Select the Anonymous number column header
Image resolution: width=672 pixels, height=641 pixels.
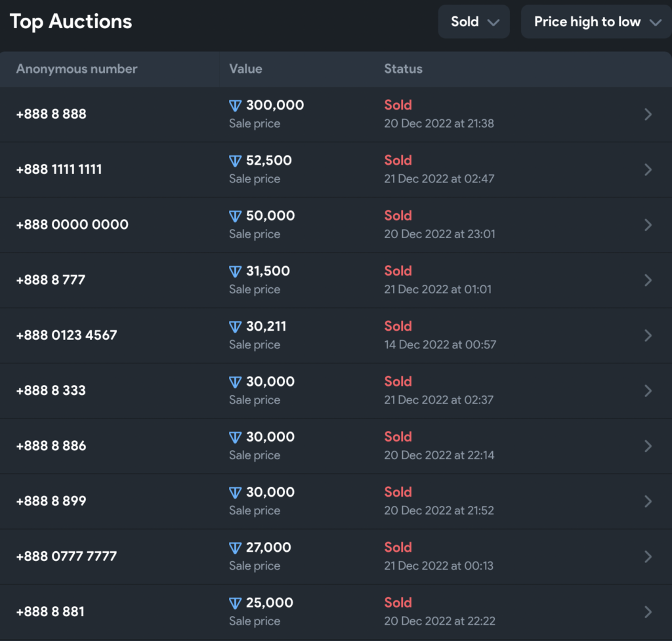(77, 69)
